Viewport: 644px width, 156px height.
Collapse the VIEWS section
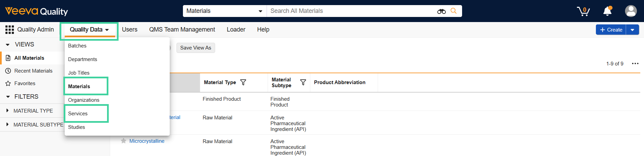(x=8, y=44)
